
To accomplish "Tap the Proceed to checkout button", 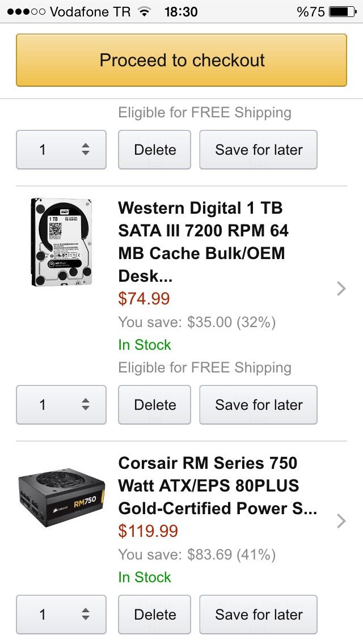I will 181,60.
